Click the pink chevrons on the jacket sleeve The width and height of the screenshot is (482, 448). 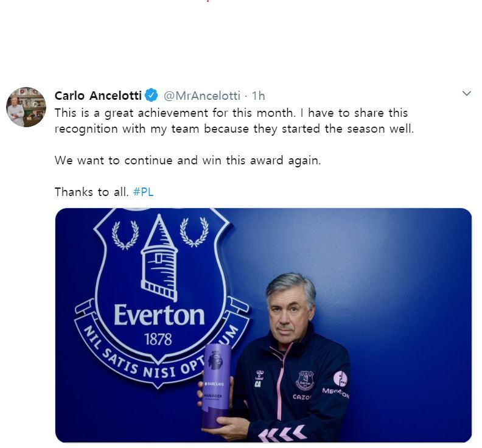[x=283, y=433]
